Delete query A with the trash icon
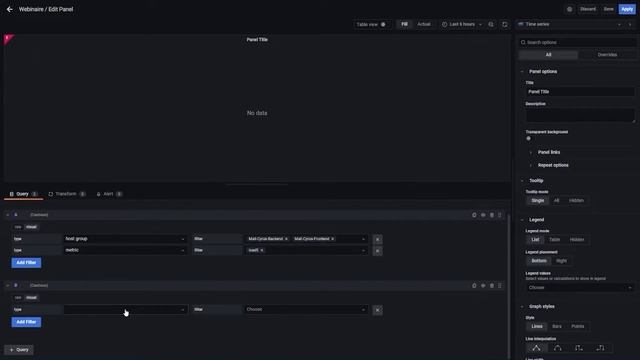This screenshot has width=640, height=360. (492, 215)
